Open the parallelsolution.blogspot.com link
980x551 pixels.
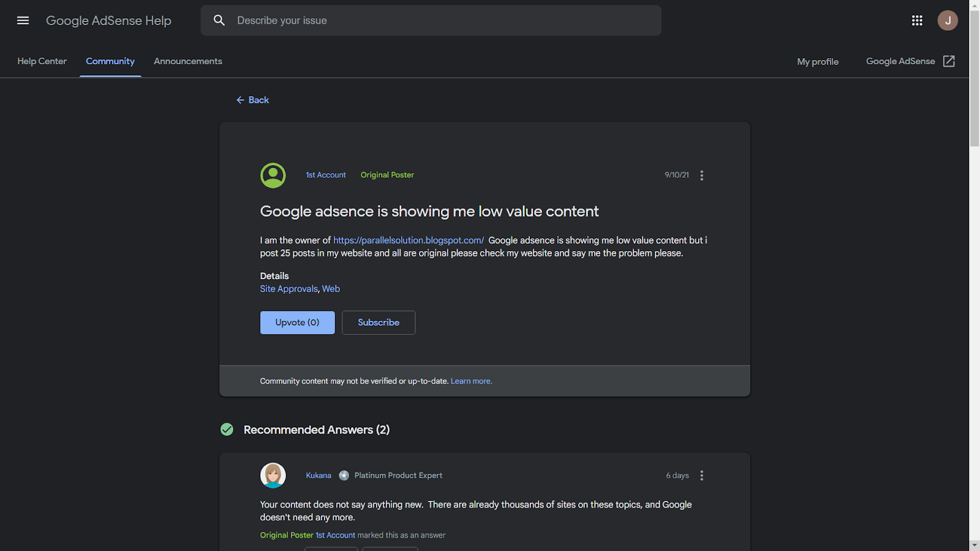pyautogui.click(x=409, y=240)
